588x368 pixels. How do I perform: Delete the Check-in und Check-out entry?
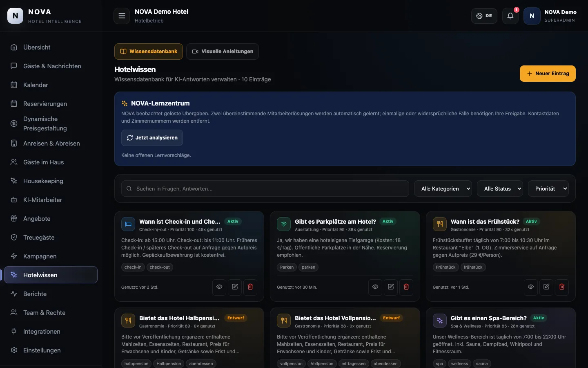click(x=250, y=287)
